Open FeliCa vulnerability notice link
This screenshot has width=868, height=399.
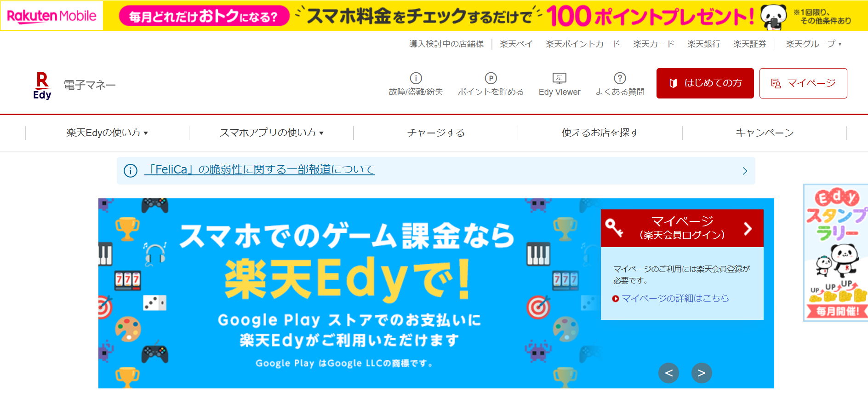coord(259,170)
